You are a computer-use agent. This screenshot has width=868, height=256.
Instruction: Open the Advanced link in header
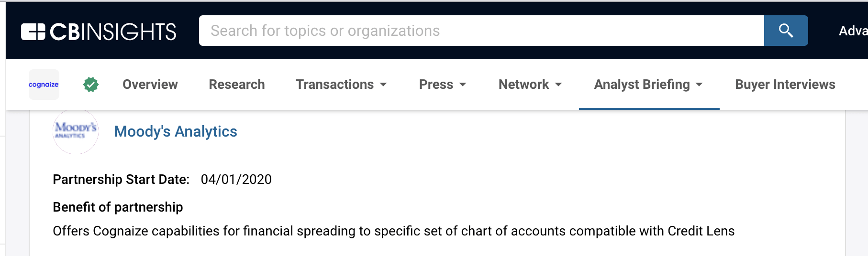(853, 31)
